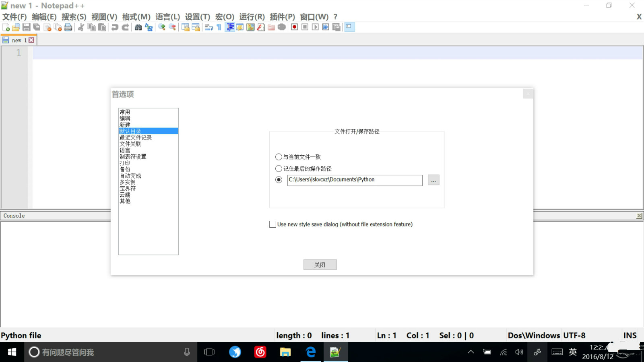Select 其他 in the preferences list
Viewport: 644px width, 362px height.
(148, 201)
